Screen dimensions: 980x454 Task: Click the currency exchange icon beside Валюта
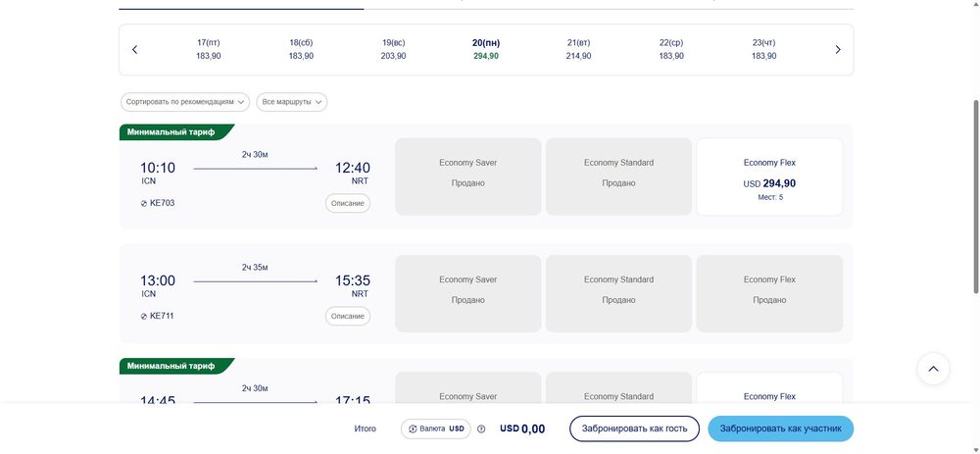[413, 429]
